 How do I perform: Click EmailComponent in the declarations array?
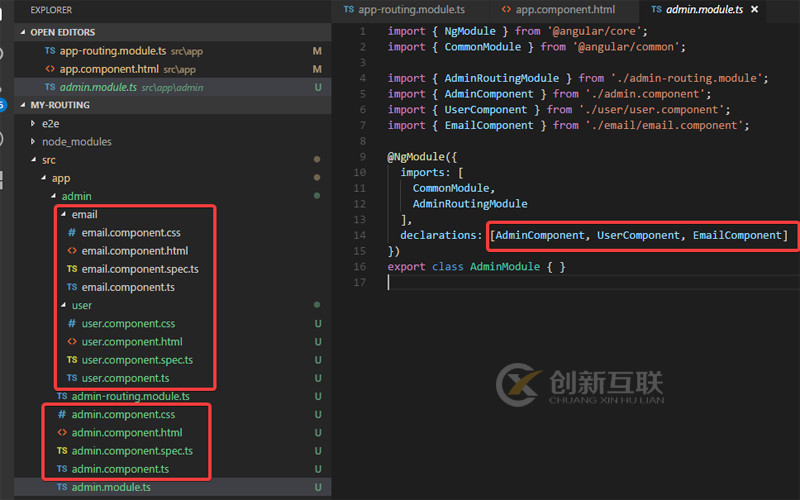(737, 235)
